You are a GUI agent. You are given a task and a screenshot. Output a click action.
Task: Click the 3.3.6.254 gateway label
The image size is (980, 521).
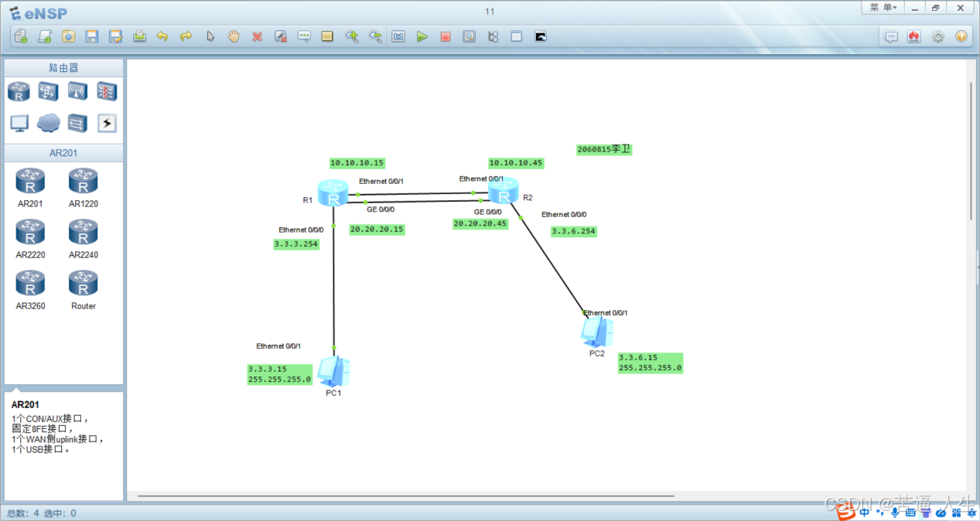pos(574,231)
